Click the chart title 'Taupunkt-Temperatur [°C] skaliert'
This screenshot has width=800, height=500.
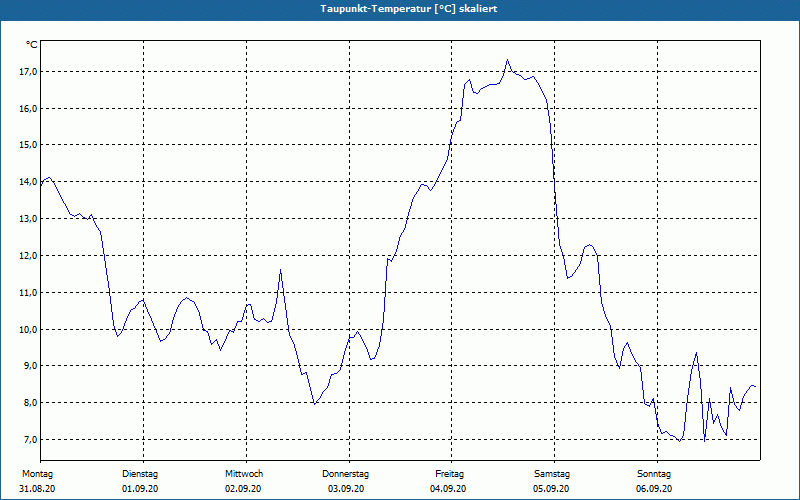click(409, 9)
